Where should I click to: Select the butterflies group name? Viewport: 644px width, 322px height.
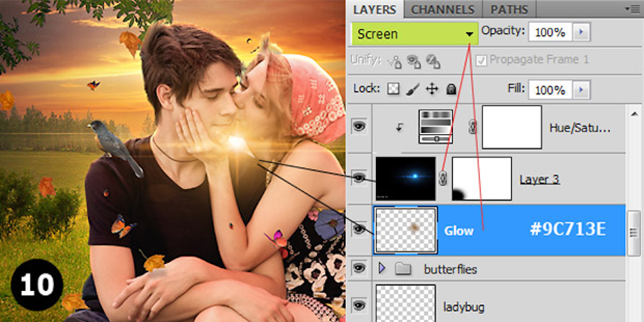(x=450, y=269)
